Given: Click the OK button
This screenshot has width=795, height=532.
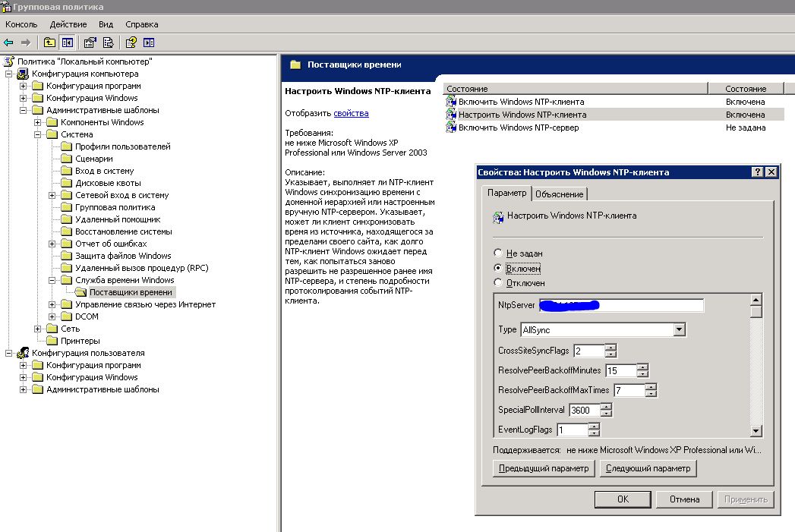Looking at the screenshot, I should [623, 499].
